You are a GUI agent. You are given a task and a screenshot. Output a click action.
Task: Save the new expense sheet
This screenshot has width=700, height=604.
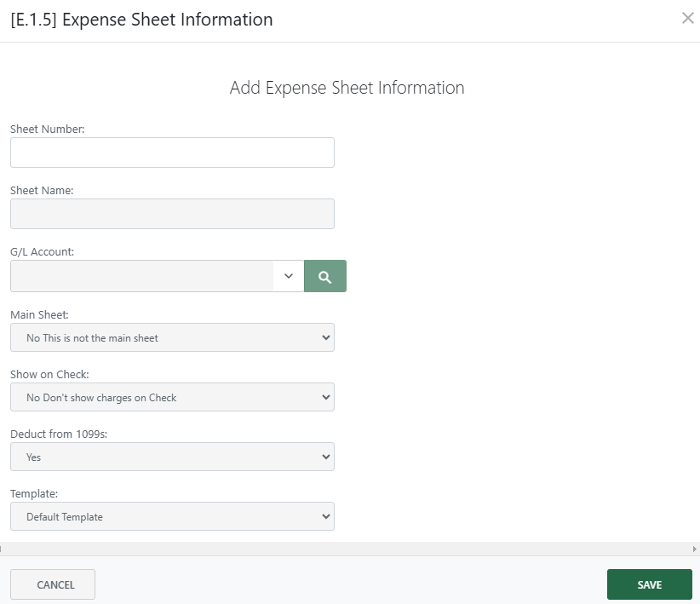point(649,584)
